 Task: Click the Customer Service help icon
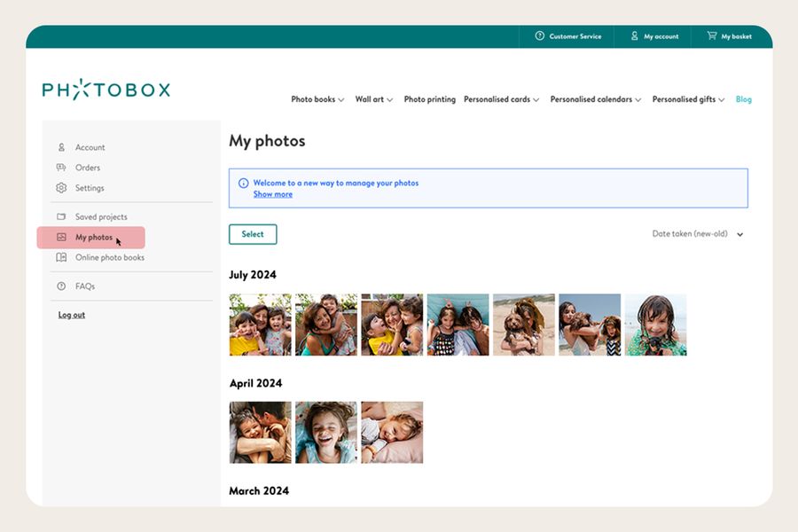click(539, 36)
